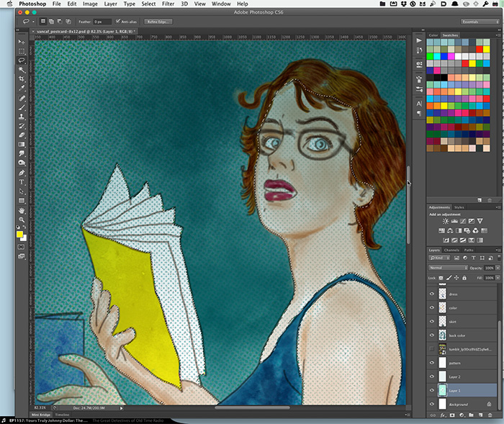Expand the layer Opacity dropdown arrow
Viewport: 504px width, 424px height.
tap(498, 268)
